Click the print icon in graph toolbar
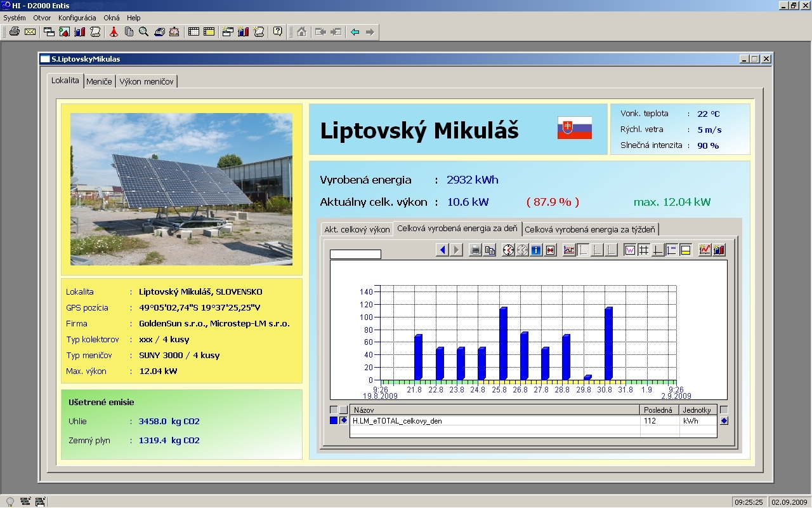The height and width of the screenshot is (508, 812). tap(475, 250)
